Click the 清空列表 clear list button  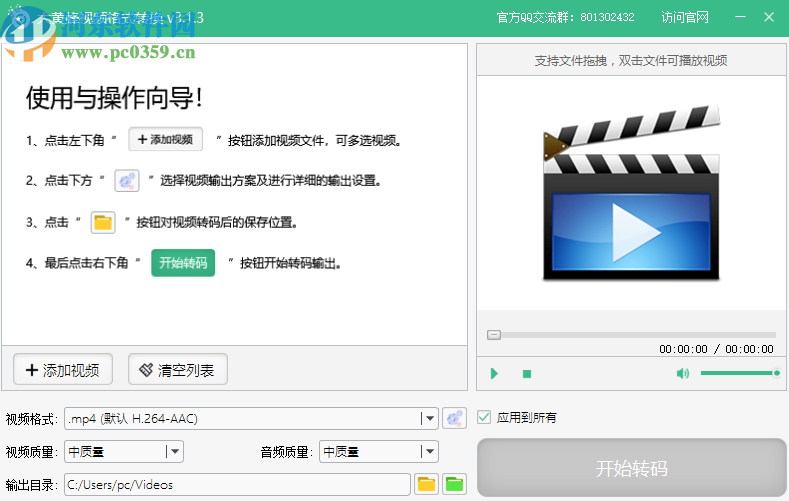tap(178, 370)
